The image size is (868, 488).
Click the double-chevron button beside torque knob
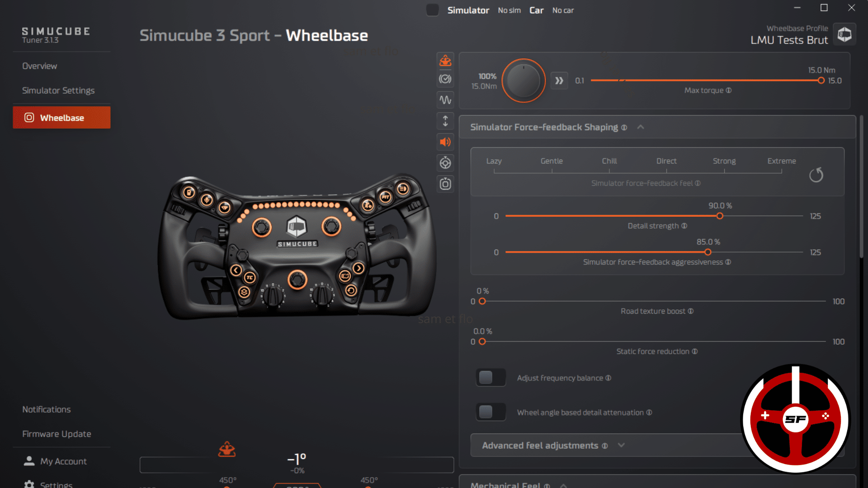(x=559, y=80)
